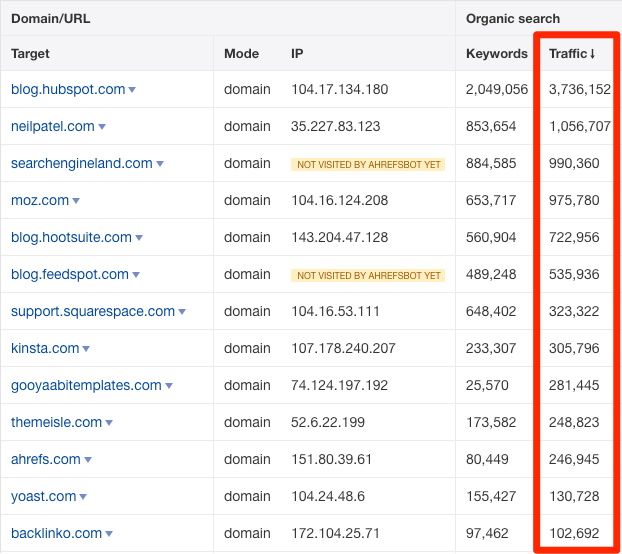Open dropdown arrow next to searchengineland.com
Screen dimensions: 622x554
coord(160,164)
